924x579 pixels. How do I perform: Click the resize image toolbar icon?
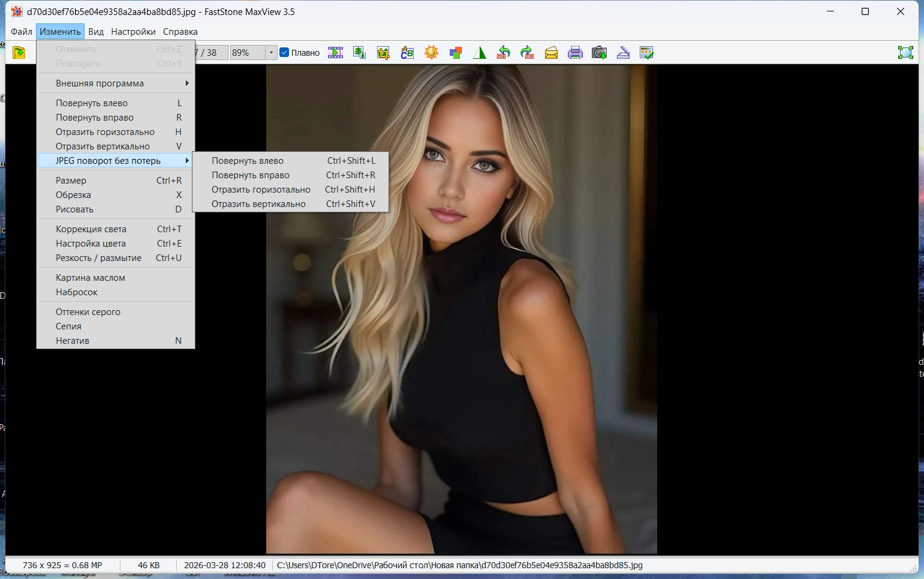(x=359, y=53)
